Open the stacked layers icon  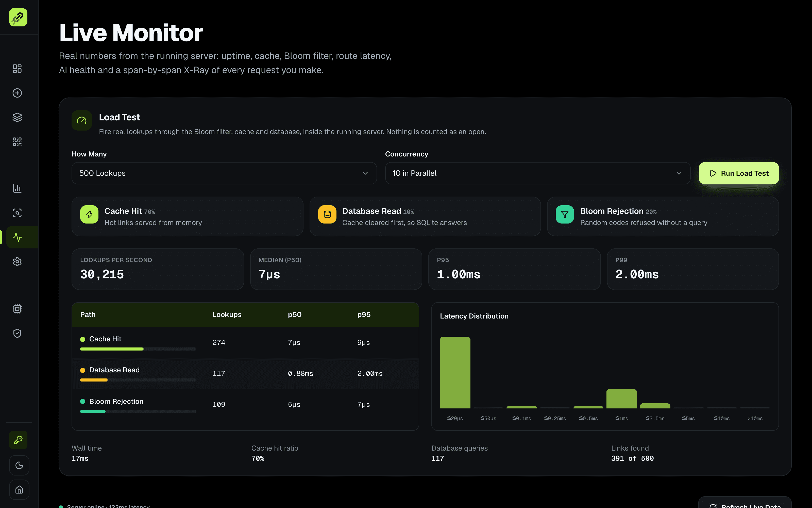(x=17, y=117)
